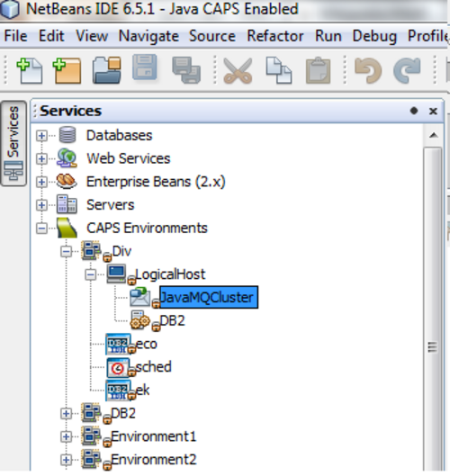Click the Paste clipboard icon
Screen dimensions: 450x476
(318, 70)
